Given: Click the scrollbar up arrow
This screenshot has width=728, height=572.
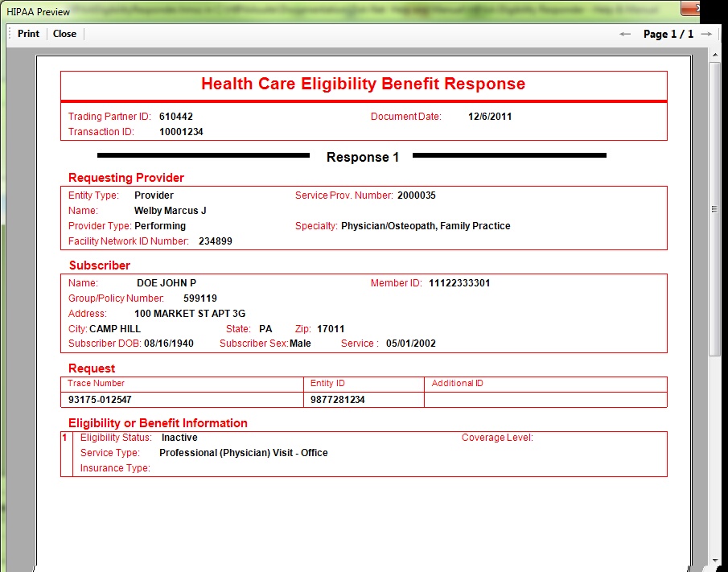Looking at the screenshot, I should click(714, 53).
